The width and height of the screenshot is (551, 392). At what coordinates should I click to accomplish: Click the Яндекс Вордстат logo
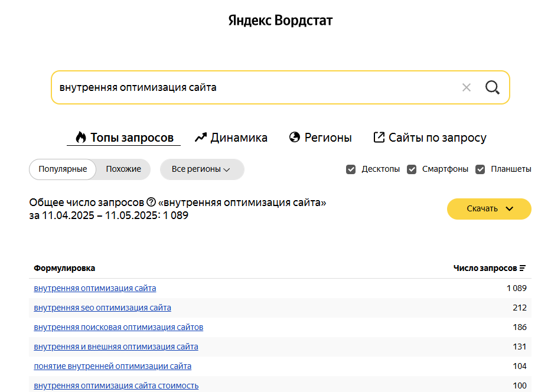281,21
